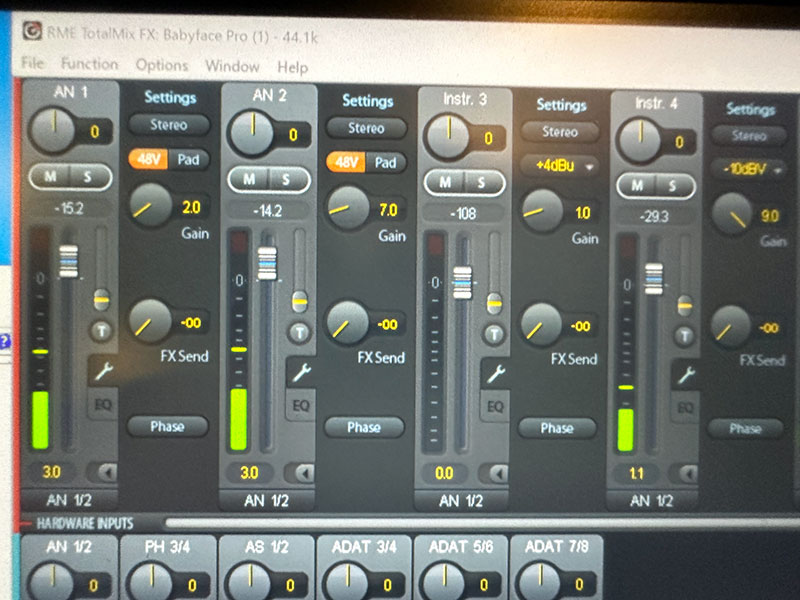Solo channel AN 1
Image resolution: width=800 pixels, height=600 pixels.
89,177
